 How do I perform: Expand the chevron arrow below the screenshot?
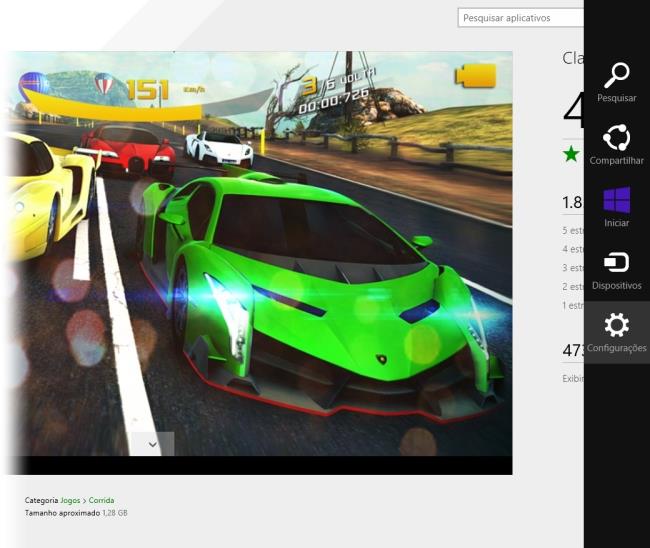(153, 444)
